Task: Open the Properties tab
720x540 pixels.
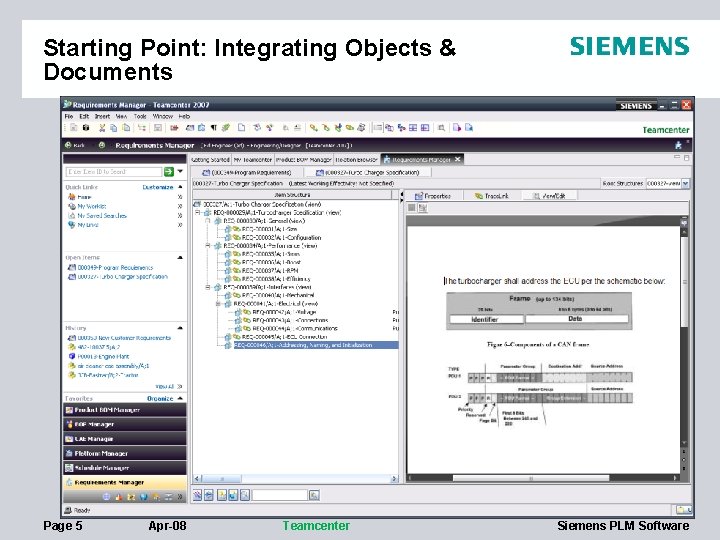Action: point(433,196)
